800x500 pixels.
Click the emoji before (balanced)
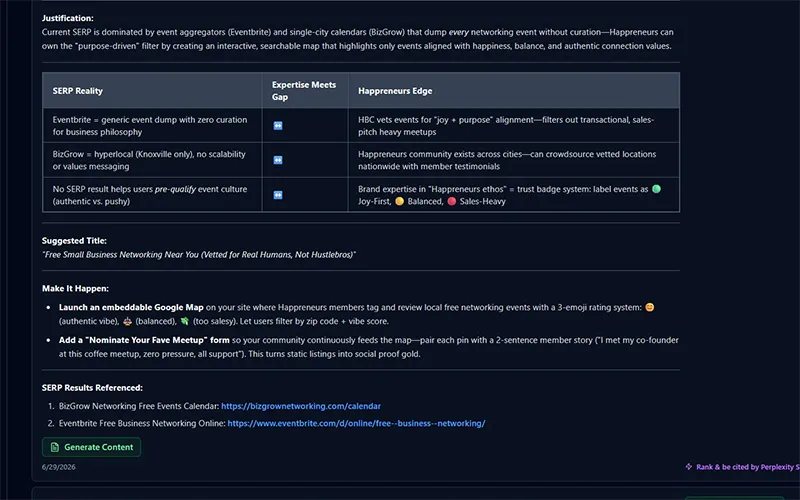coord(128,321)
